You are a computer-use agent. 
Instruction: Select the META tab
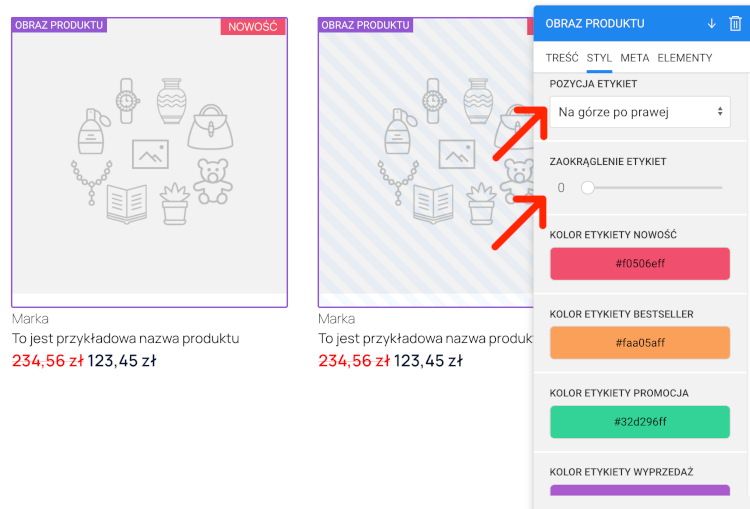[x=634, y=58]
